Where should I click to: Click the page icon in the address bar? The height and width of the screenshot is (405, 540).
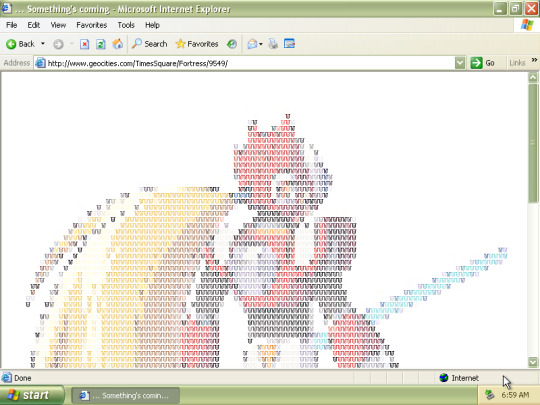(40, 63)
